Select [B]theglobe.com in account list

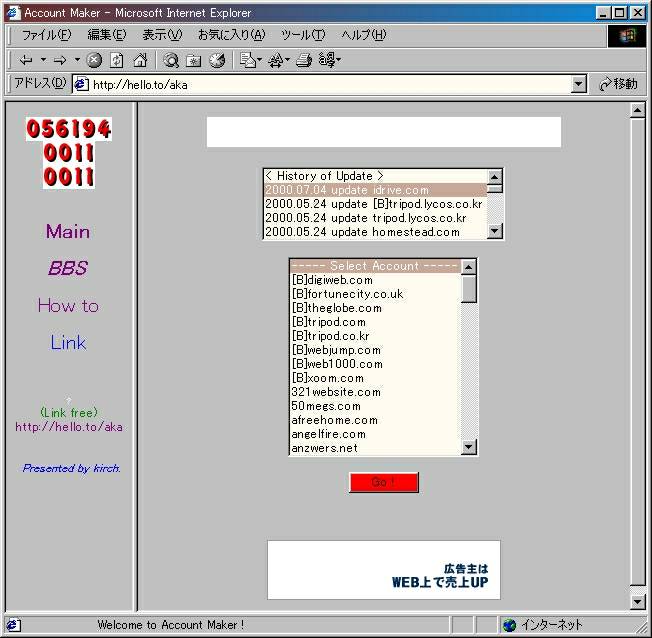[375, 308]
